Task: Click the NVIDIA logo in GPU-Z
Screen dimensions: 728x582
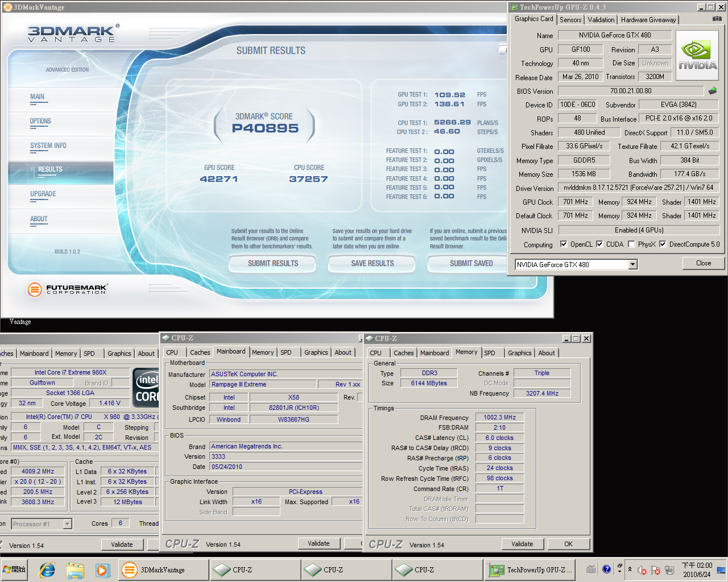Action: pyautogui.click(x=697, y=56)
